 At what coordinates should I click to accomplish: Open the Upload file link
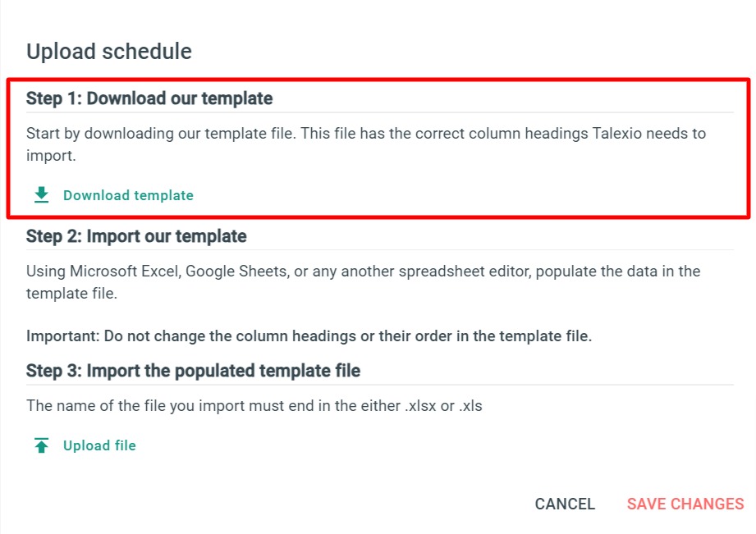[99, 445]
